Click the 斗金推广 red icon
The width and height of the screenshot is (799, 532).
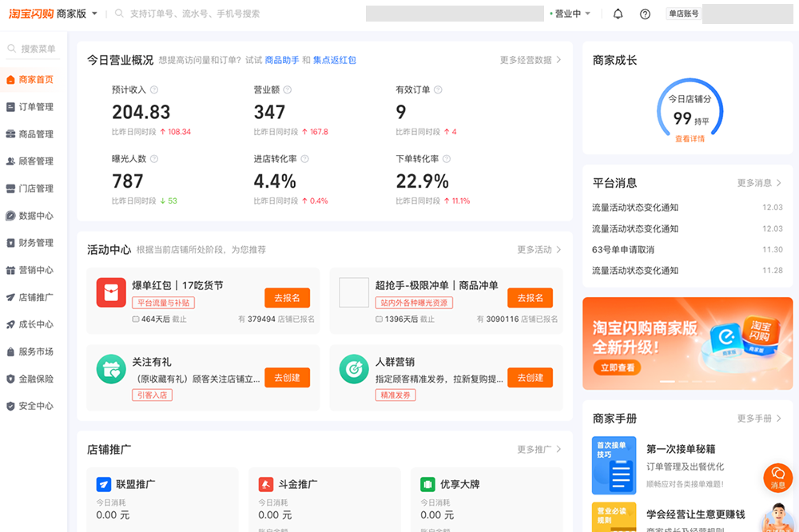[266, 484]
